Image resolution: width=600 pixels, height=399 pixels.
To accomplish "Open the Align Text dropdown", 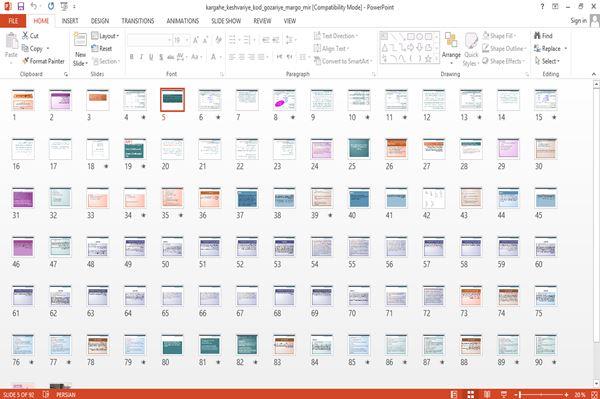I will pyautogui.click(x=331, y=49).
